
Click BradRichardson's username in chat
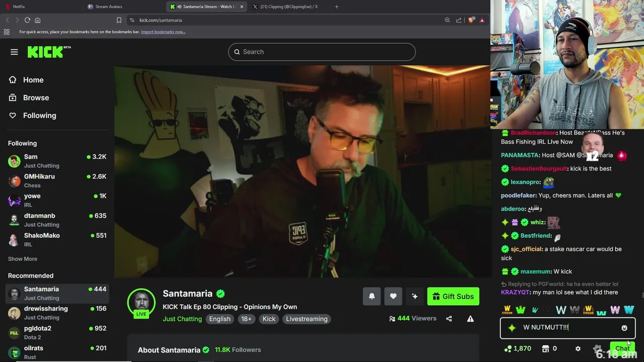coord(533,133)
